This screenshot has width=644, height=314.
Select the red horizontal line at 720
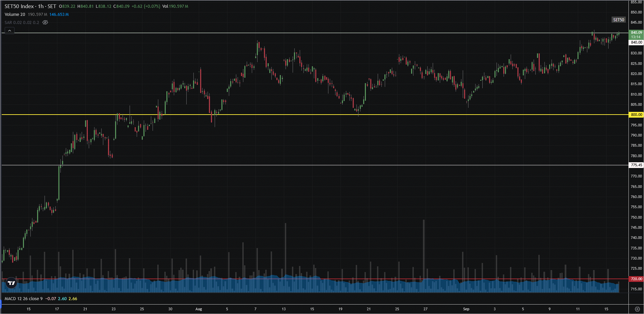(304, 279)
